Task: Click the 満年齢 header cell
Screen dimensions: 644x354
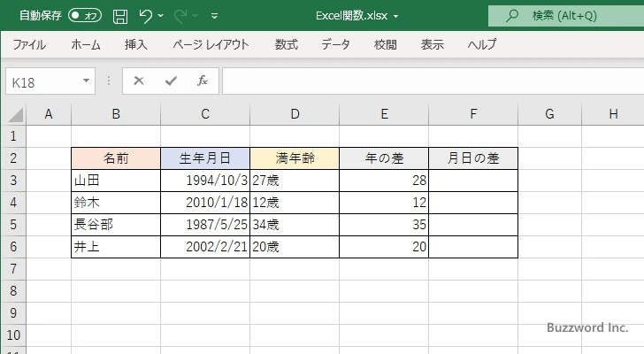Action: click(x=295, y=158)
